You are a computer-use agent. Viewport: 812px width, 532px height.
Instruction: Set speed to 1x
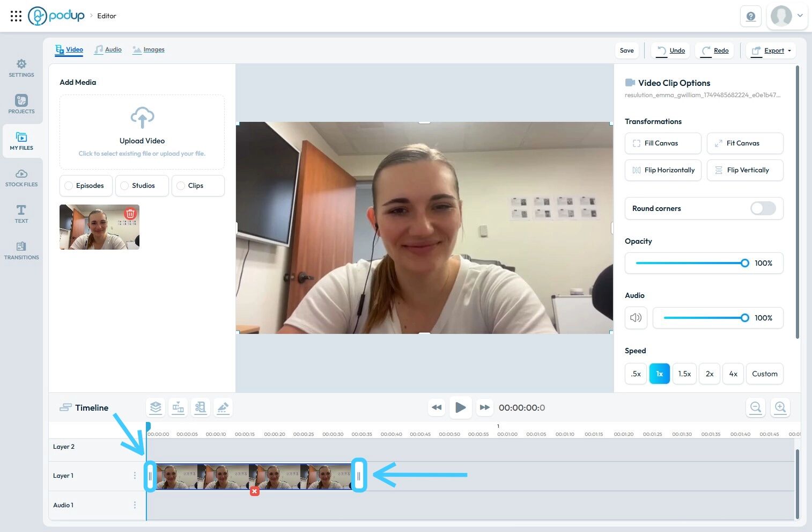click(x=660, y=374)
